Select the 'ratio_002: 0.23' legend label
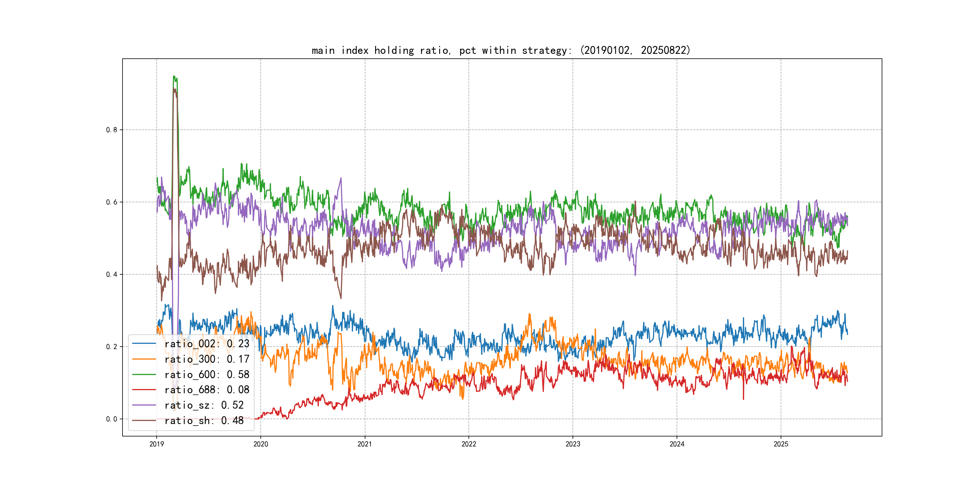Screen dimensions: 980x490 tap(207, 344)
